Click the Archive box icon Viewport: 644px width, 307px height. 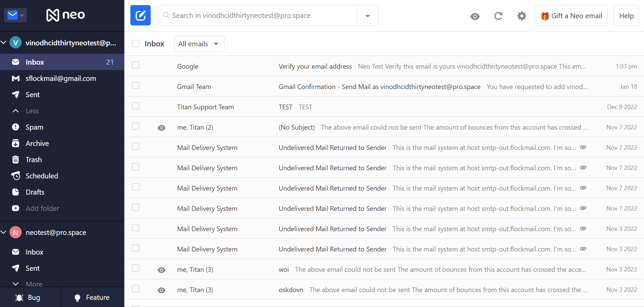coord(16,143)
